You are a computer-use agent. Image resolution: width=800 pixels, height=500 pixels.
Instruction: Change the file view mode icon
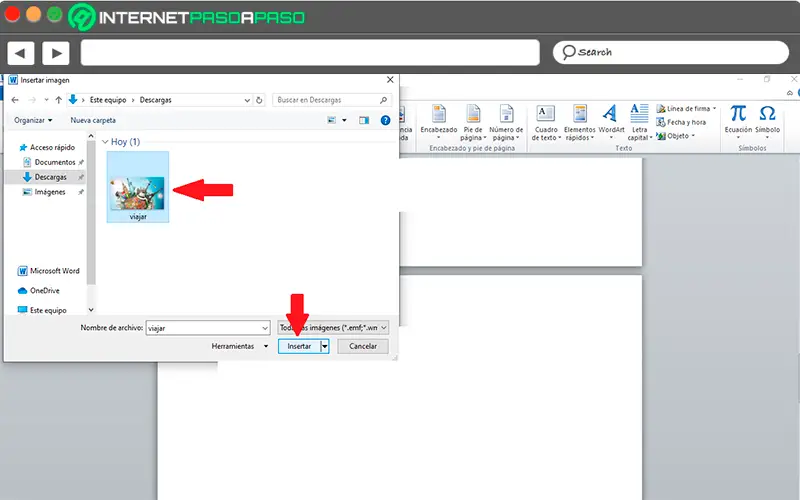[332, 120]
